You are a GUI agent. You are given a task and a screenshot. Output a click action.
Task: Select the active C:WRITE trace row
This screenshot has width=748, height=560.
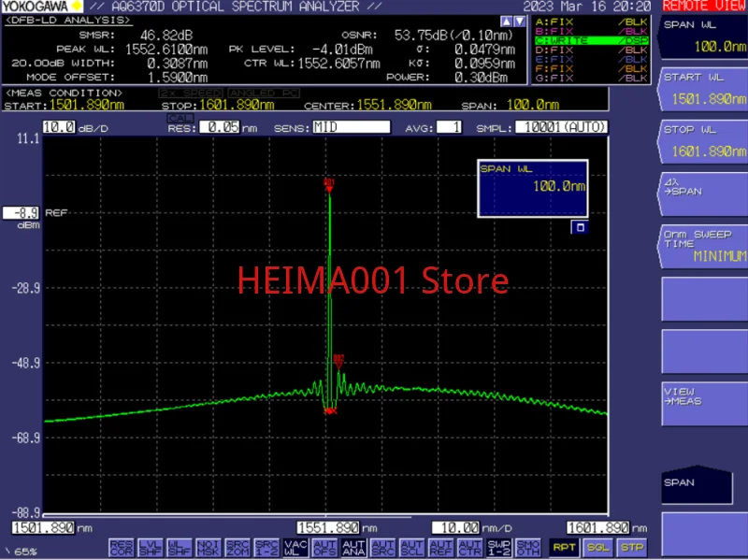point(592,40)
